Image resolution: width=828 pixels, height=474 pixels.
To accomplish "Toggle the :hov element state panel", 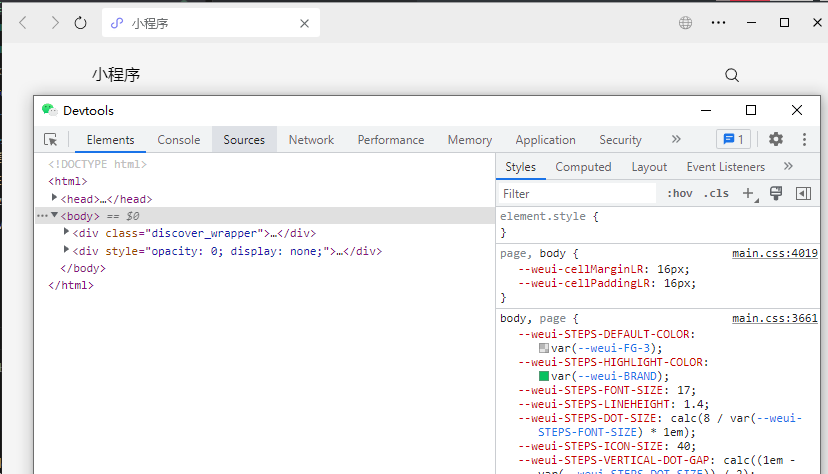I will [x=680, y=193].
